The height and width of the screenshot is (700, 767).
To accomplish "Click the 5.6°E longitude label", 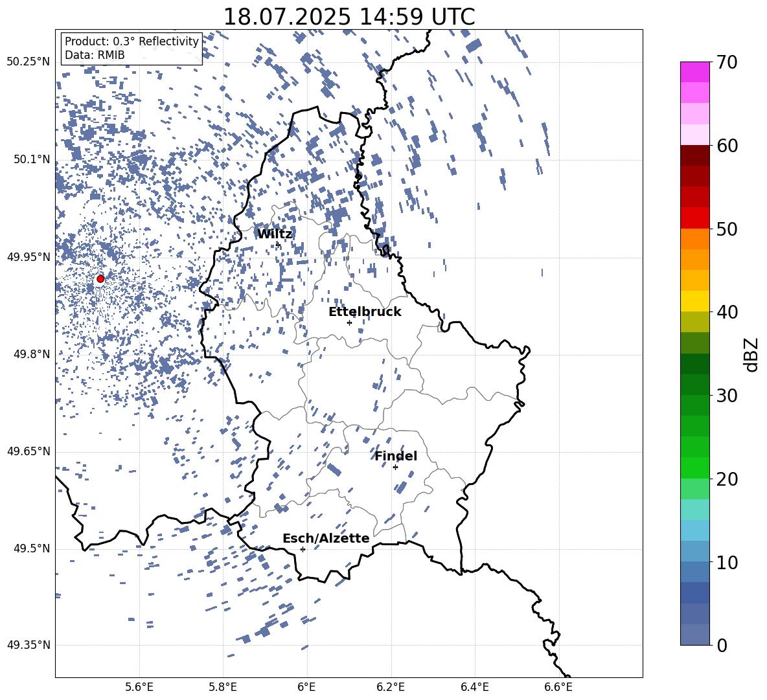I will (139, 687).
